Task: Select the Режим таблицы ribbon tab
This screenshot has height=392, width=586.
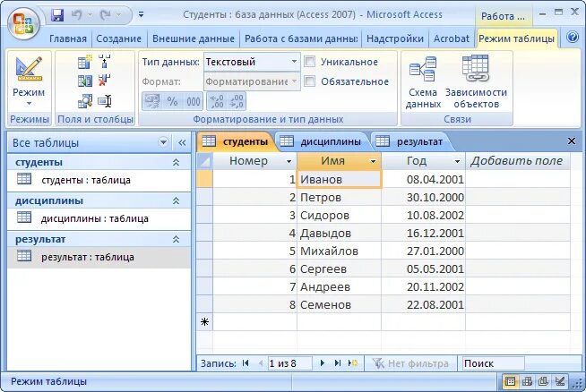Action: coord(516,38)
